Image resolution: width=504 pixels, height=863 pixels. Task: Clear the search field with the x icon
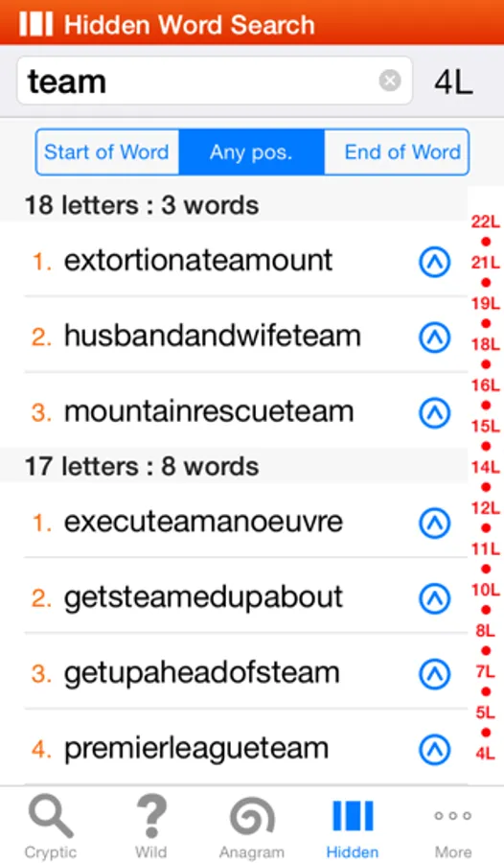[390, 81]
